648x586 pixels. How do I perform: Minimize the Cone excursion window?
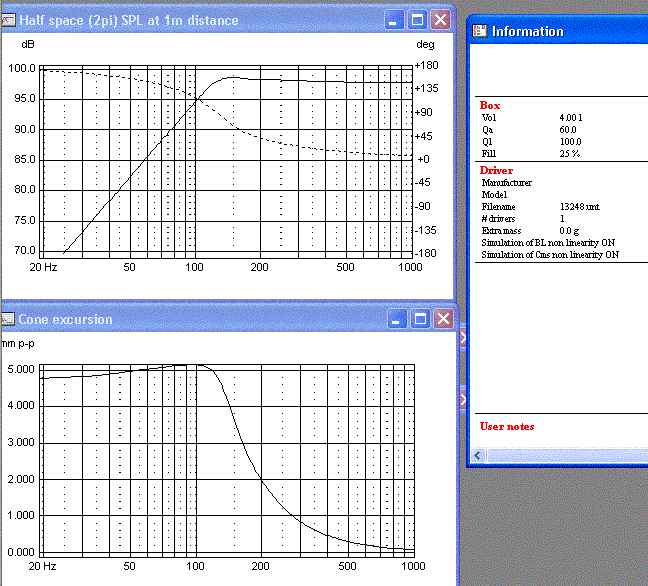397,319
